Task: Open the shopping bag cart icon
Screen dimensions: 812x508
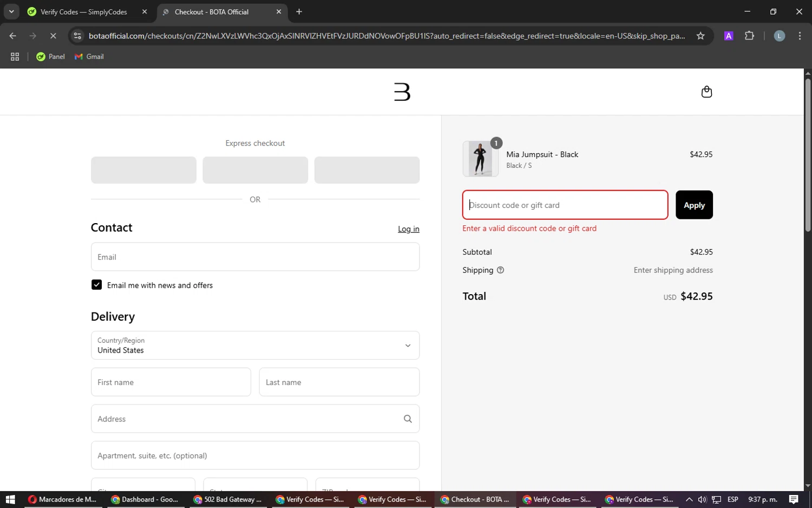Action: coord(706,92)
